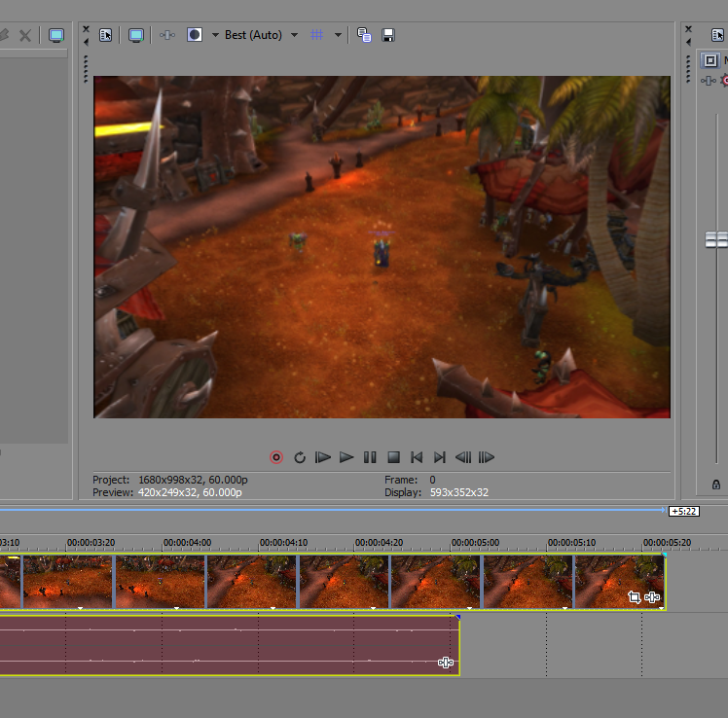728x718 pixels.
Task: Copy snapshot to clipboard
Action: [x=364, y=35]
